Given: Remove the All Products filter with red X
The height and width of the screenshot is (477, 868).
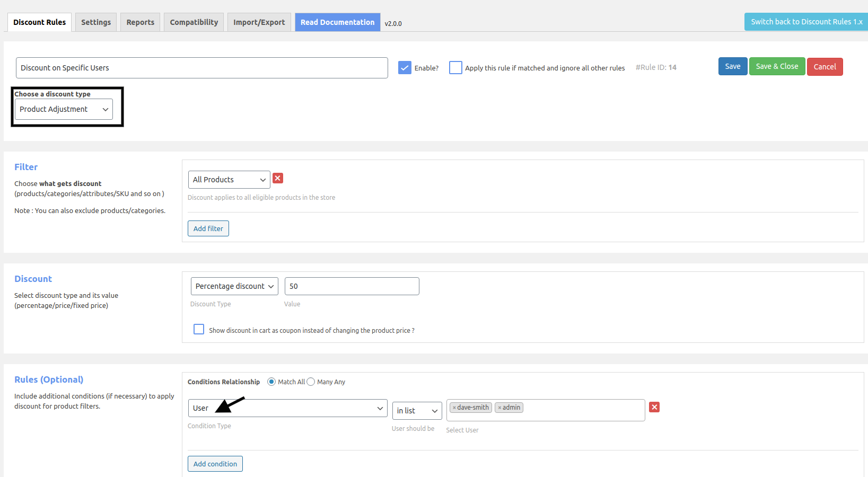Looking at the screenshot, I should (x=278, y=179).
